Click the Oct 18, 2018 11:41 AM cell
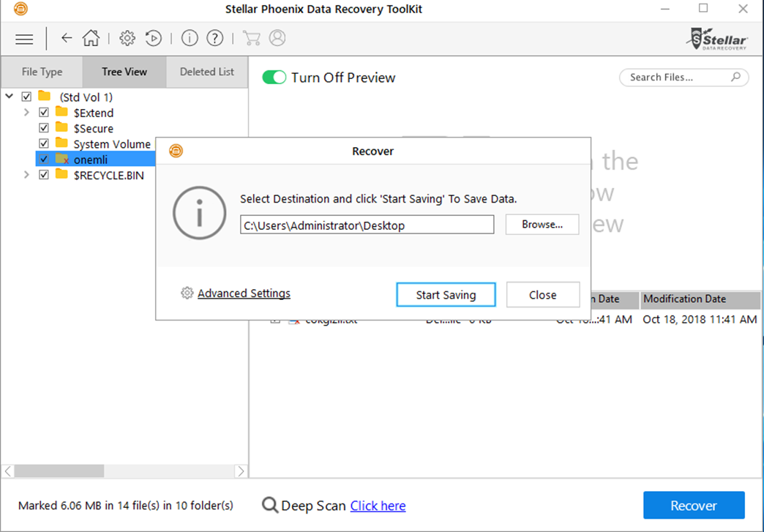The height and width of the screenshot is (532, 764). [x=700, y=320]
